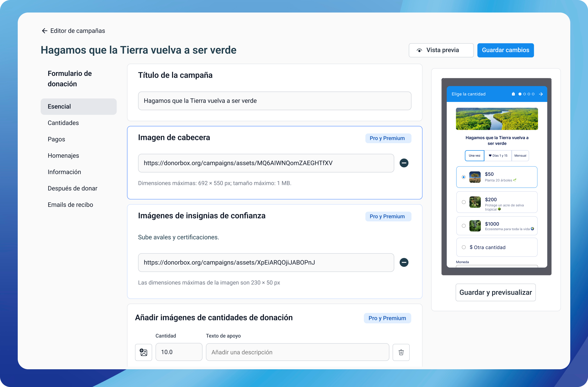Viewport: 588px width, 387px height.
Task: Select the $200 donation radio button
Action: pyautogui.click(x=464, y=202)
